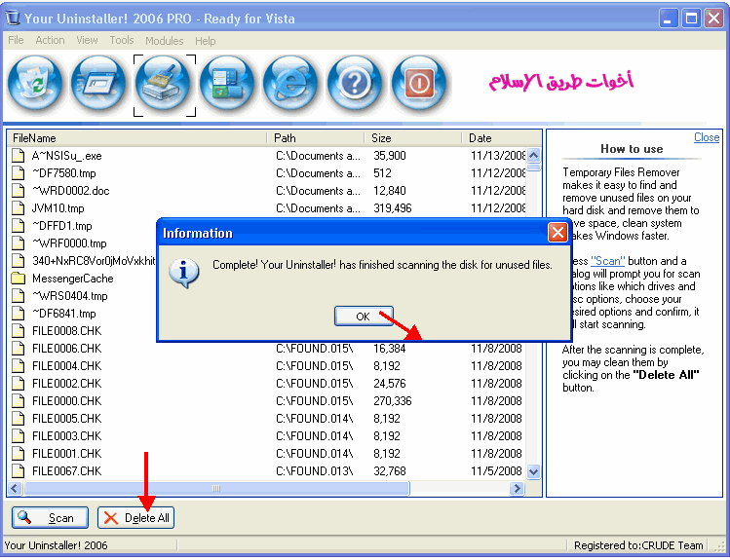This screenshot has height=560, width=730.
Task: Click the red power exit icon
Action: (418, 84)
